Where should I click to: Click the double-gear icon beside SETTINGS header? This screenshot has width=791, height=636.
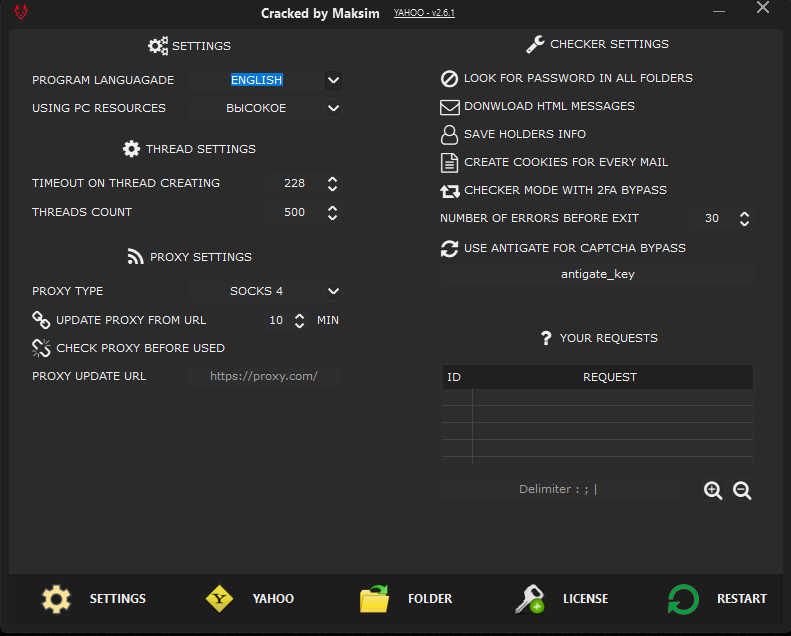(x=158, y=46)
